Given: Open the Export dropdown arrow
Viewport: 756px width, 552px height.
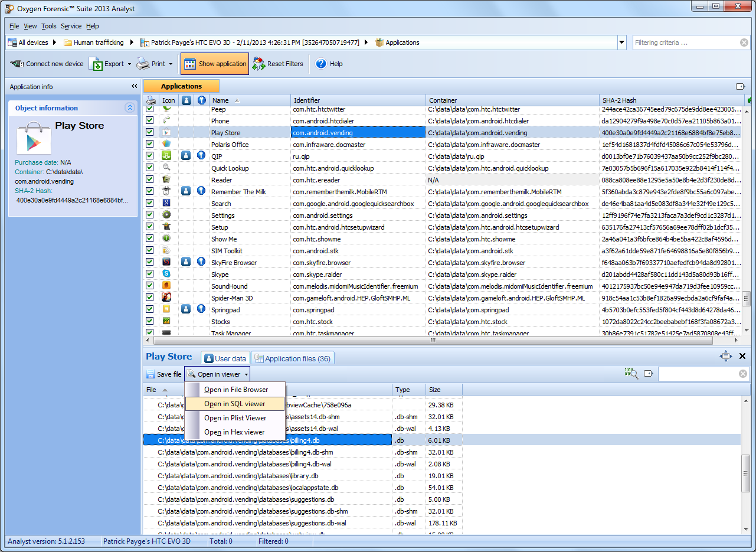Looking at the screenshot, I should pos(129,64).
